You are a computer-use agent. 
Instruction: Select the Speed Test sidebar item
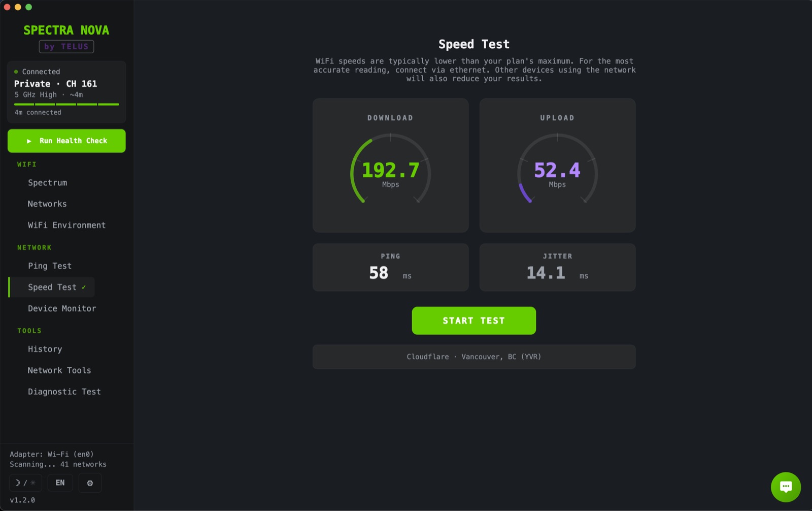[52, 288]
